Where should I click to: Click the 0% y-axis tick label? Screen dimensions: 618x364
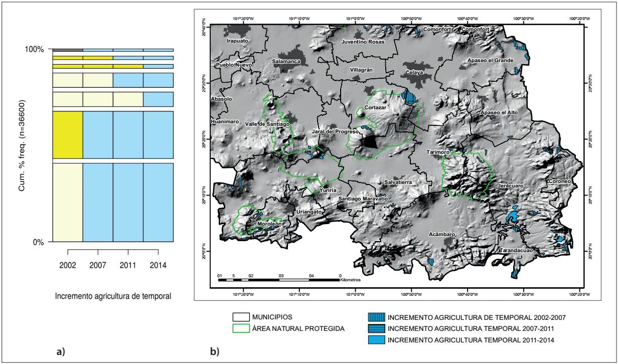pos(39,242)
